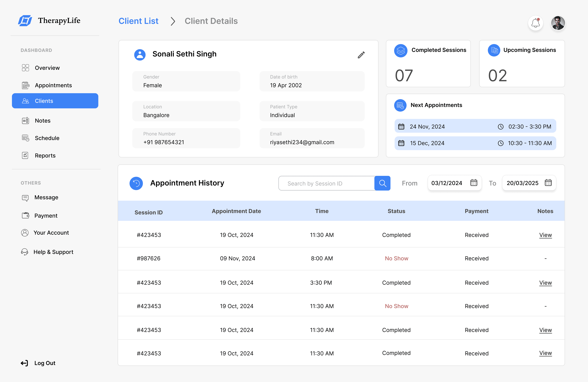The height and width of the screenshot is (382, 588).
Task: Click the Appointment Date column header
Action: [236, 211]
